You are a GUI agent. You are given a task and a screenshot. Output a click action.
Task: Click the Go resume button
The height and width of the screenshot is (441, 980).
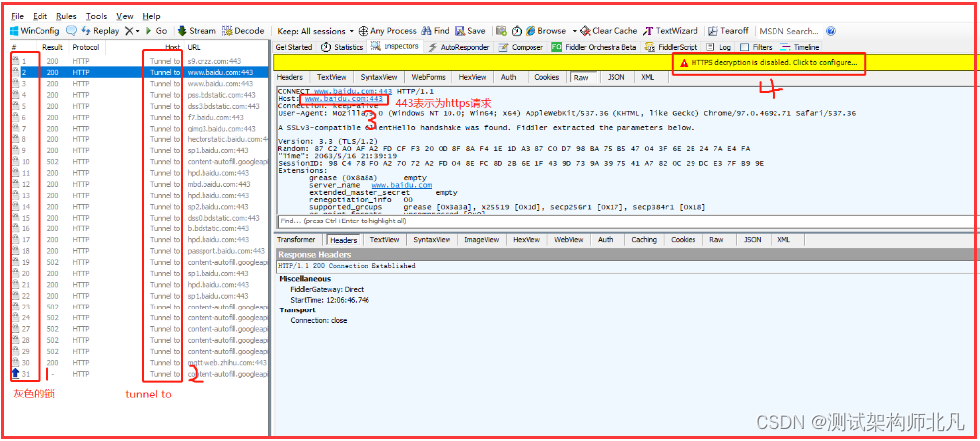156,30
